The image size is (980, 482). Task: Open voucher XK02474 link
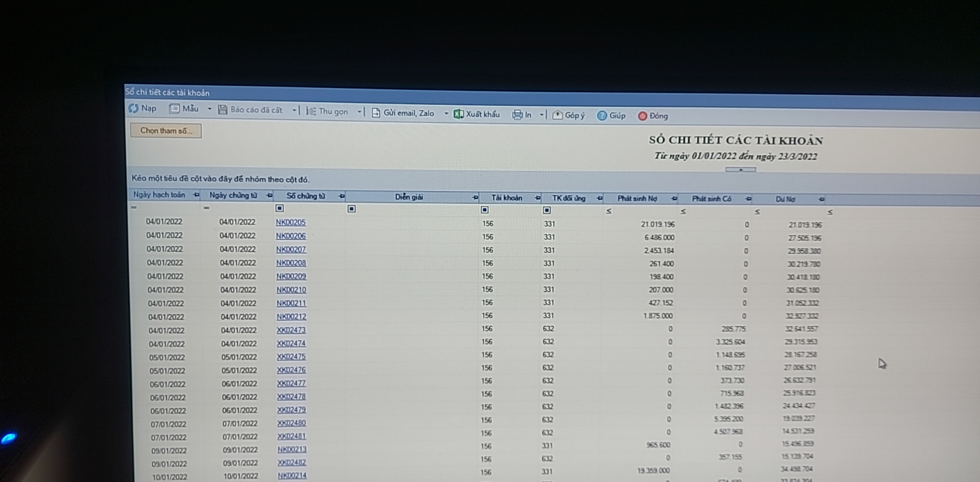pos(291,343)
